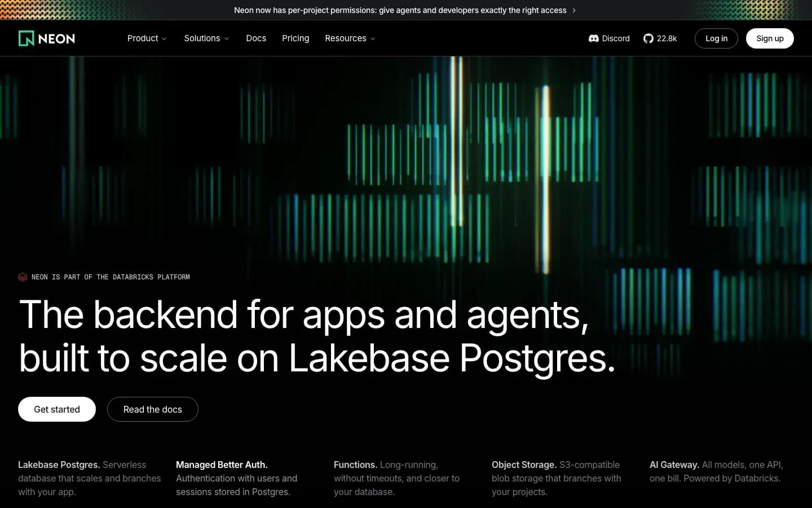Click 'without timeouts, and closer to' text
812x508 pixels.
point(396,478)
